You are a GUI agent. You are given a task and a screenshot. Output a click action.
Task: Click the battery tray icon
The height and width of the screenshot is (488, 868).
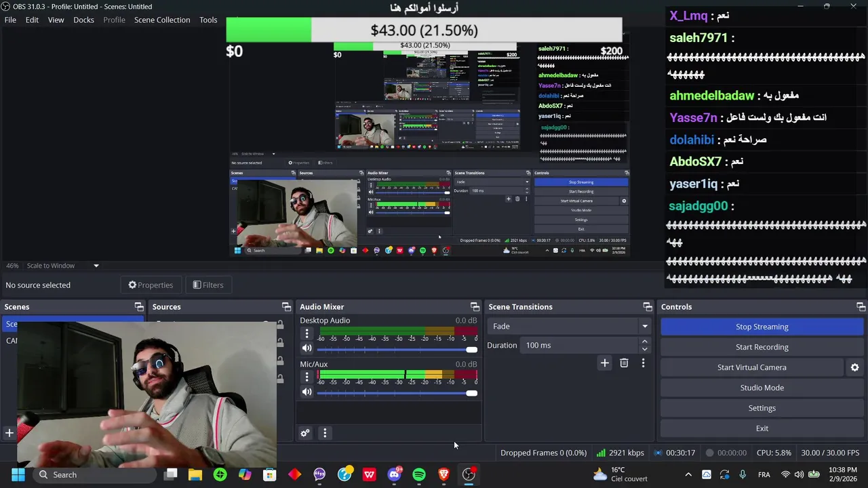pos(814,474)
